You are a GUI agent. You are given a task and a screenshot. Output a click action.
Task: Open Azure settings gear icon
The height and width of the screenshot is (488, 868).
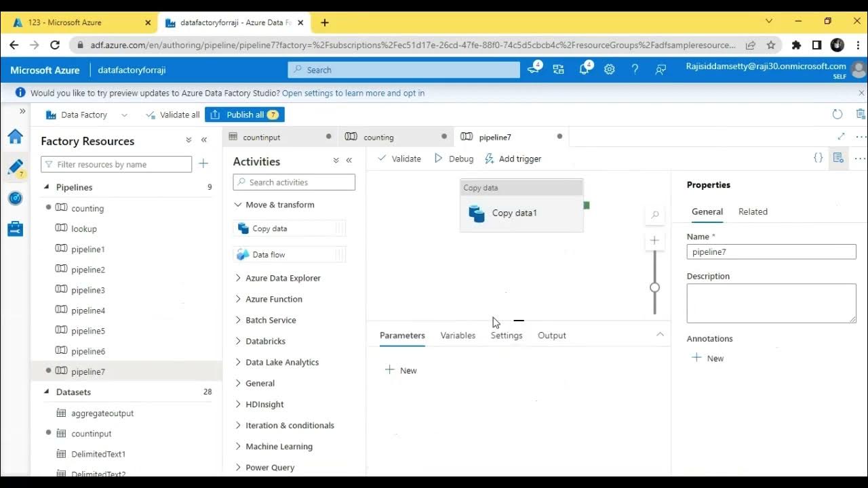610,69
